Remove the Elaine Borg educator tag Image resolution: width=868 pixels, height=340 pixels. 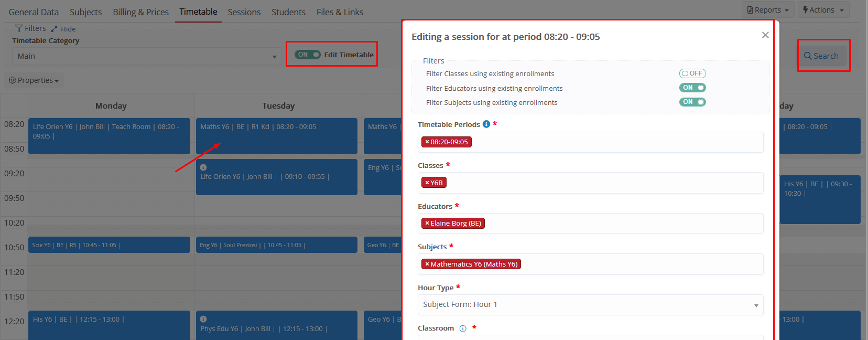(427, 224)
